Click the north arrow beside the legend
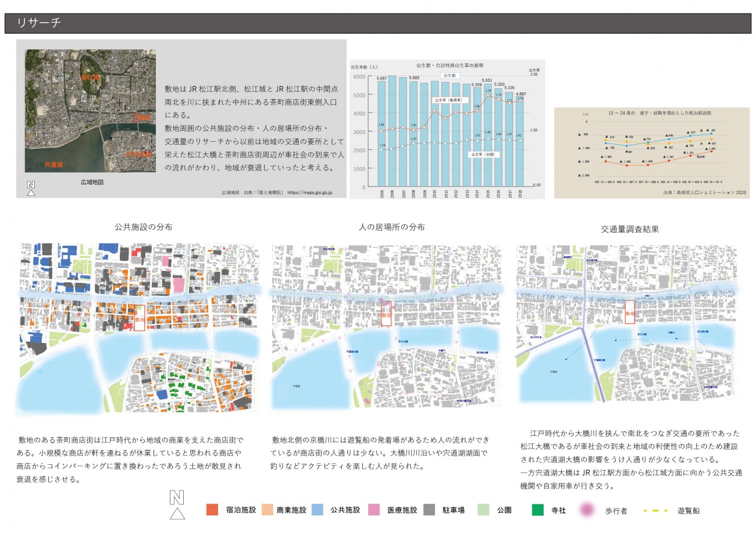Image resolution: width=756 pixels, height=537 pixels. tap(177, 504)
